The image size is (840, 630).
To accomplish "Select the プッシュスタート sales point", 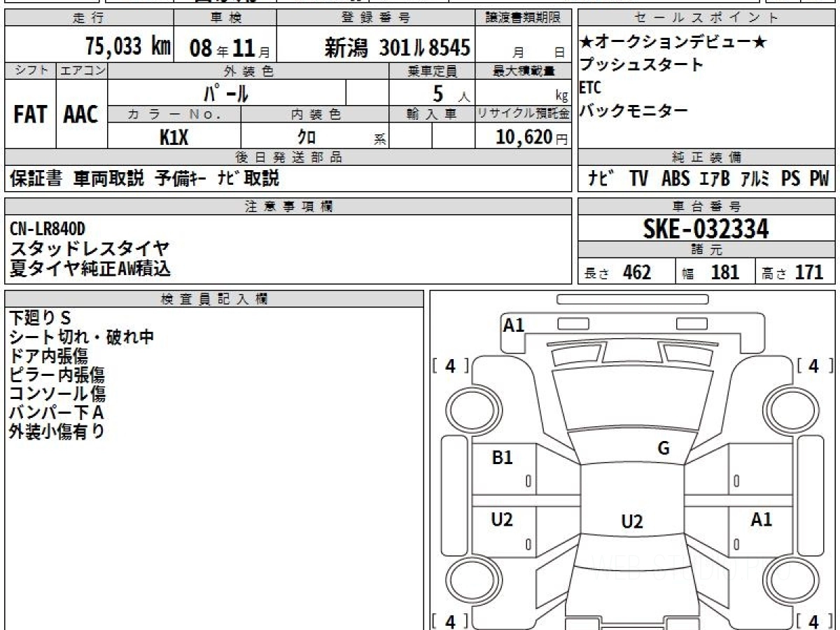I will (642, 65).
